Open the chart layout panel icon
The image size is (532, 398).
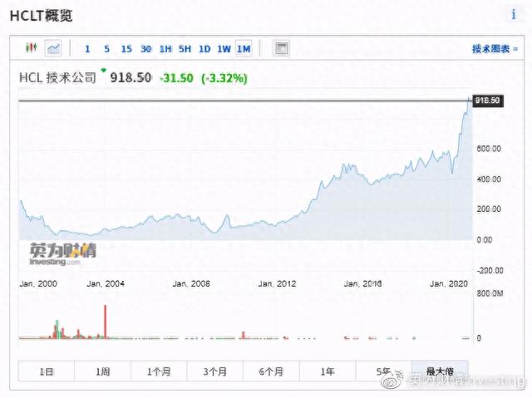point(282,48)
